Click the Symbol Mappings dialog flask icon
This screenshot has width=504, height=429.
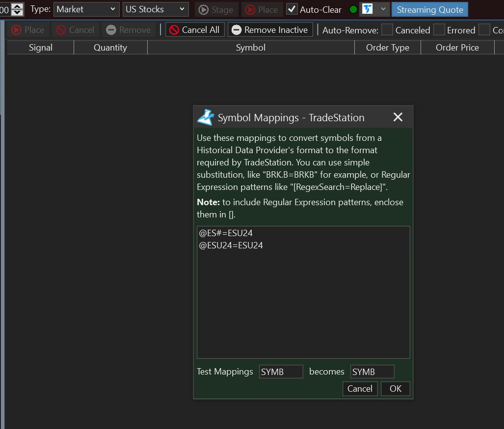coord(206,117)
